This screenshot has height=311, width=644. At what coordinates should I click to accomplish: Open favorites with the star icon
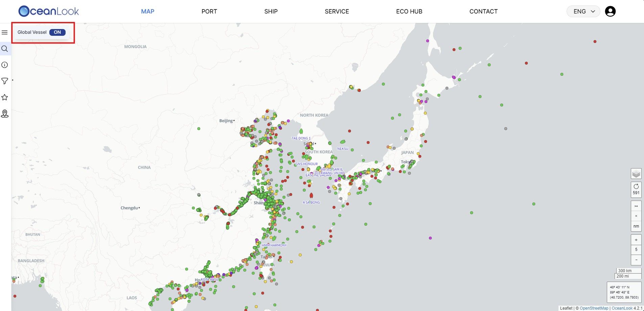point(5,97)
